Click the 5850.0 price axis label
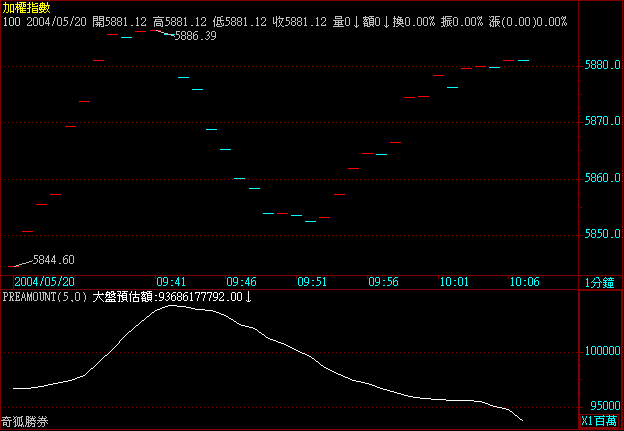The image size is (624, 431). (x=603, y=234)
